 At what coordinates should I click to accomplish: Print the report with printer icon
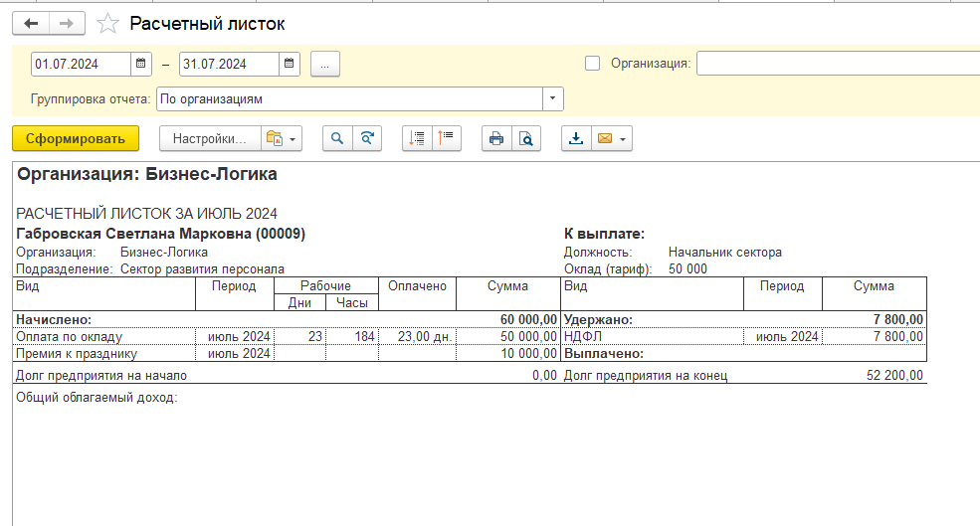(x=496, y=138)
